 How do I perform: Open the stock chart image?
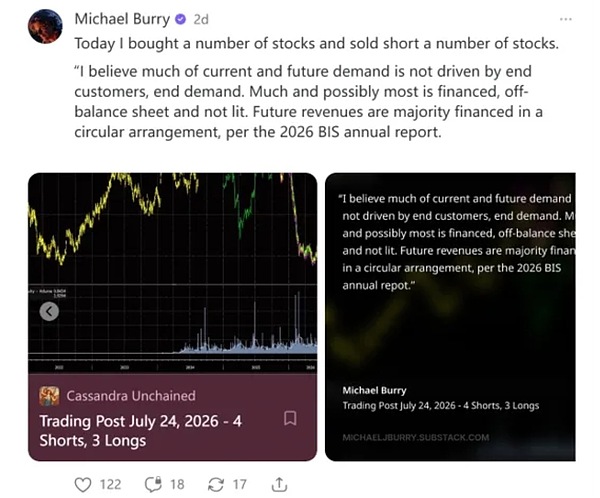pos(173,273)
